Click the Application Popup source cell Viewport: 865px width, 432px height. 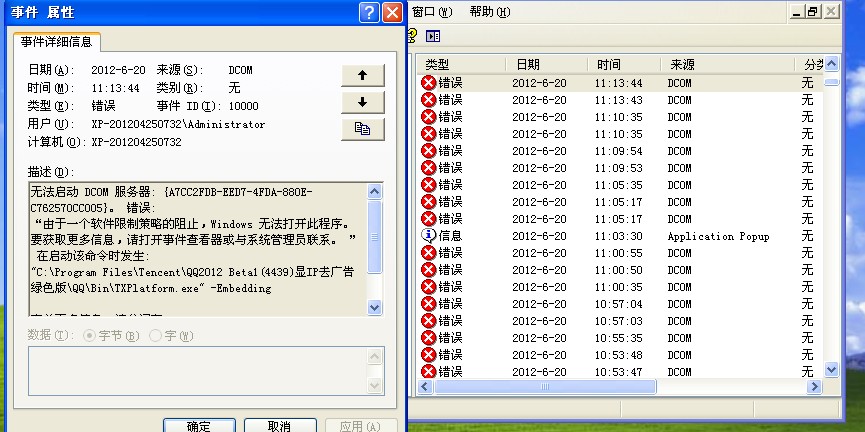pos(718,236)
